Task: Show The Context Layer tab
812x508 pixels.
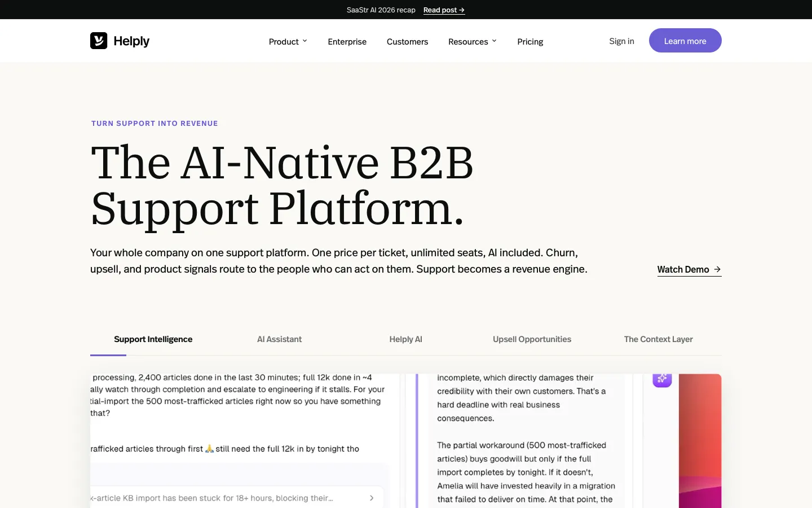Action: coord(659,339)
